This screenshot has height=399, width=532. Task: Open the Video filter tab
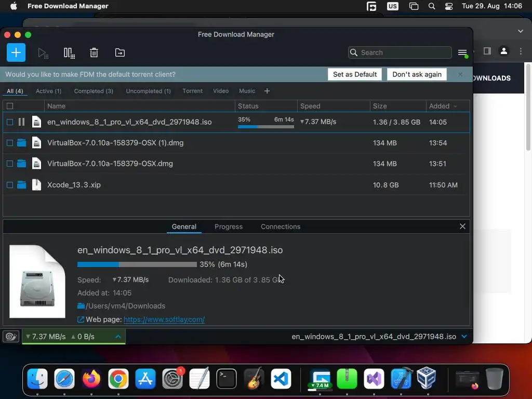tap(221, 91)
